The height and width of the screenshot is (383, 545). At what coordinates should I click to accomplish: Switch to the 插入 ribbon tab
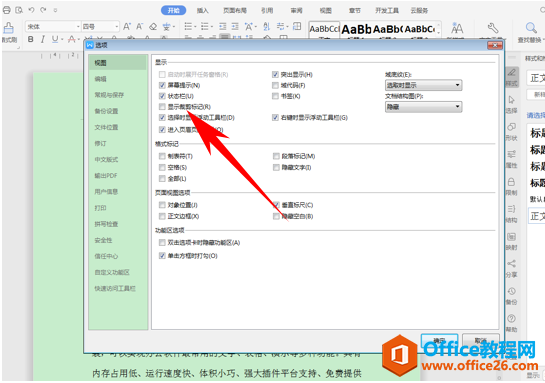point(203,10)
